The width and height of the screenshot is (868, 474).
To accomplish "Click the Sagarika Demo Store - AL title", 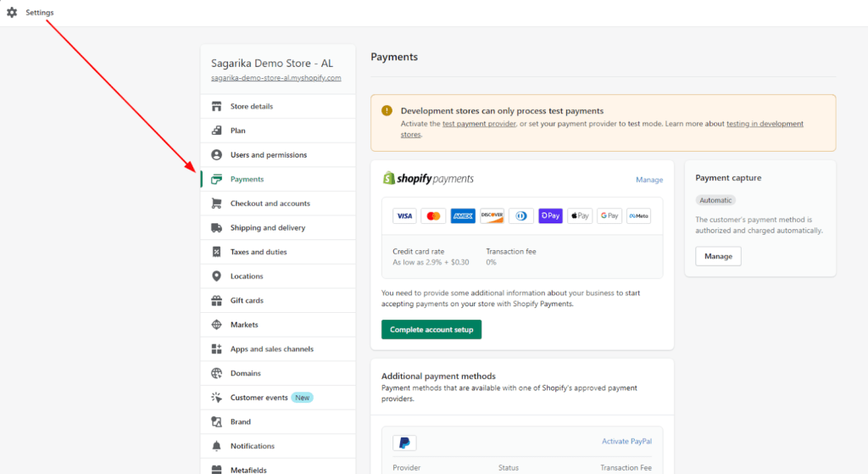I will [272, 63].
